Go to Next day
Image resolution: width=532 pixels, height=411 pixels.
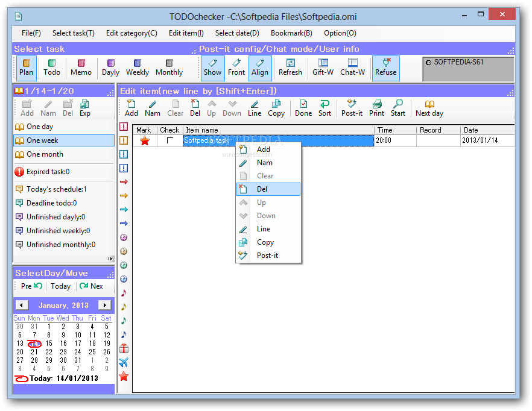click(x=429, y=108)
